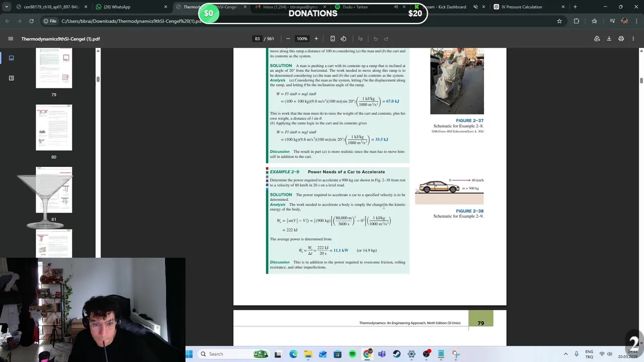644x362 pixels.
Task: Open Microsoft Teams from the taskbar
Action: pyautogui.click(x=382, y=354)
